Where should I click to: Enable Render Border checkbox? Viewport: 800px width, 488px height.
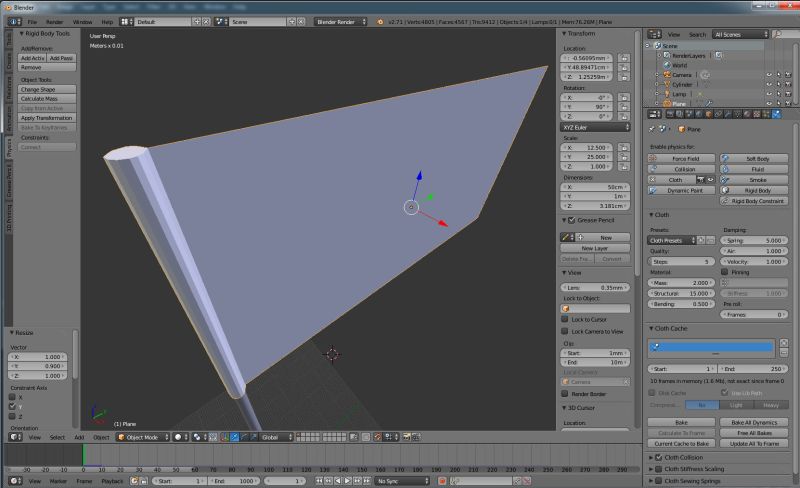565,394
